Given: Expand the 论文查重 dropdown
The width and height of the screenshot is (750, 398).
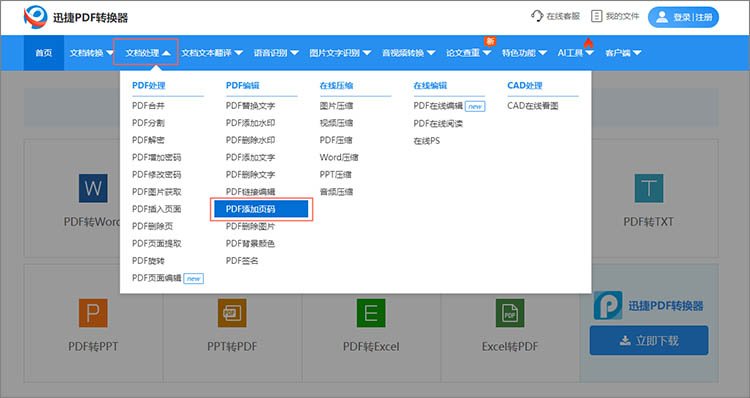Looking at the screenshot, I should tap(468, 53).
